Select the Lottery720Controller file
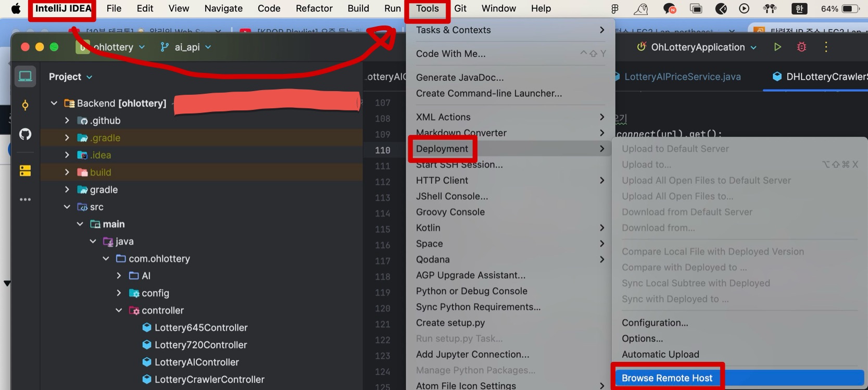Image resolution: width=868 pixels, height=390 pixels. (200, 345)
